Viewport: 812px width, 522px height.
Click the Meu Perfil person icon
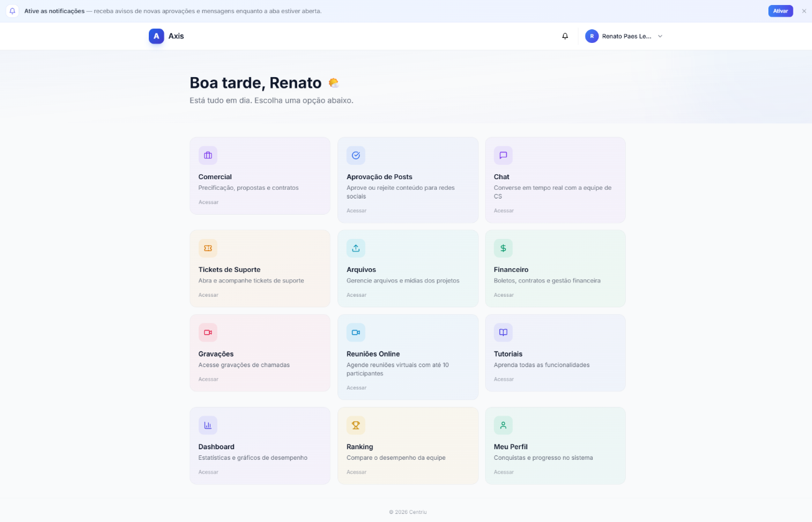tap(503, 426)
